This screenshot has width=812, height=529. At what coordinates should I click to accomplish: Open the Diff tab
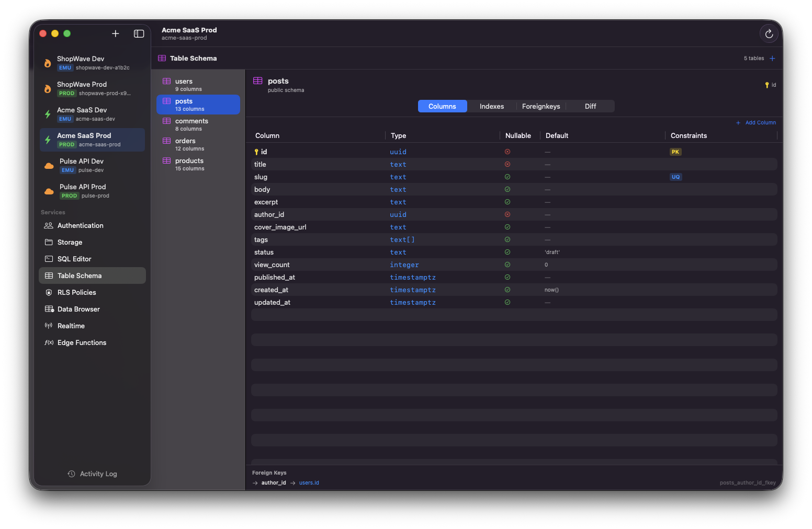(590, 106)
